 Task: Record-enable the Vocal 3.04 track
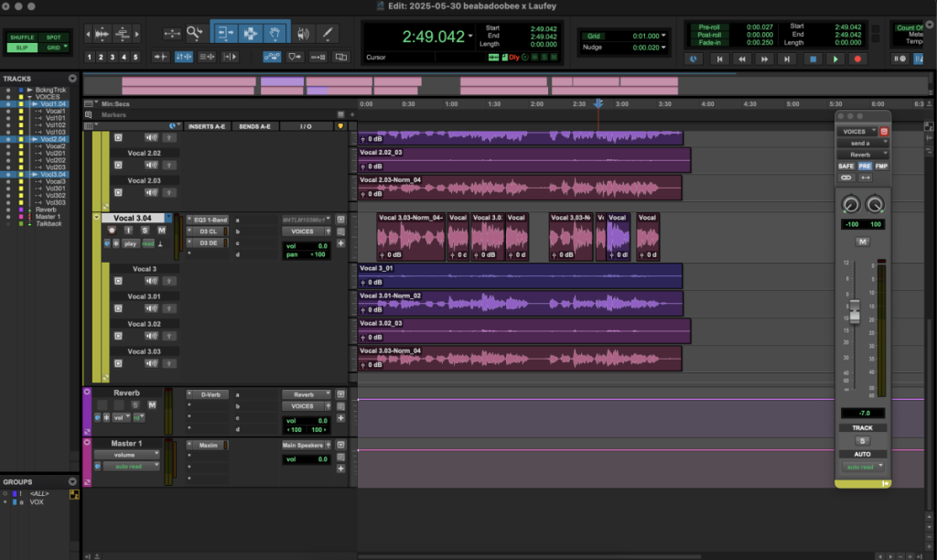click(x=112, y=231)
